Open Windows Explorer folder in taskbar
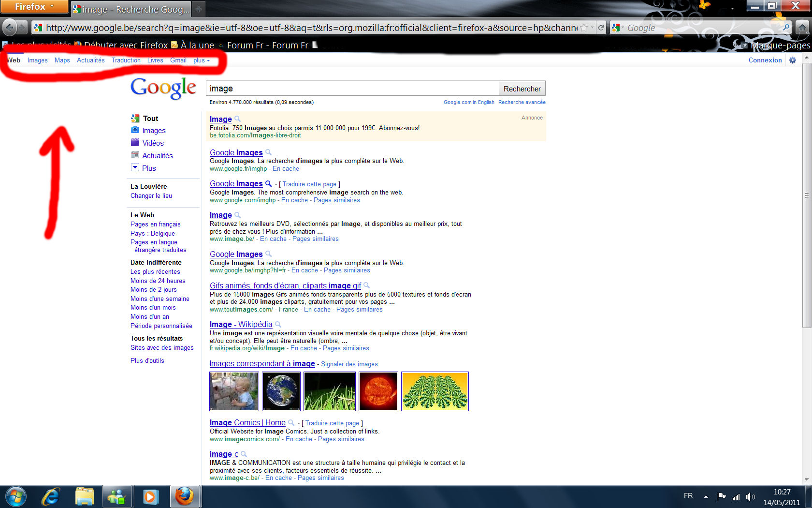This screenshot has height=508, width=812. tap(85, 496)
